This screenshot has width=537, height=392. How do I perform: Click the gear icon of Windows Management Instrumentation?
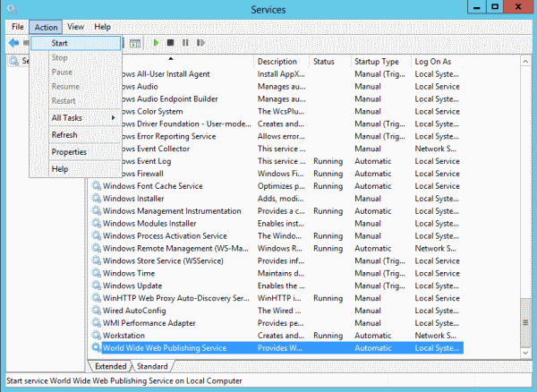coord(97,211)
